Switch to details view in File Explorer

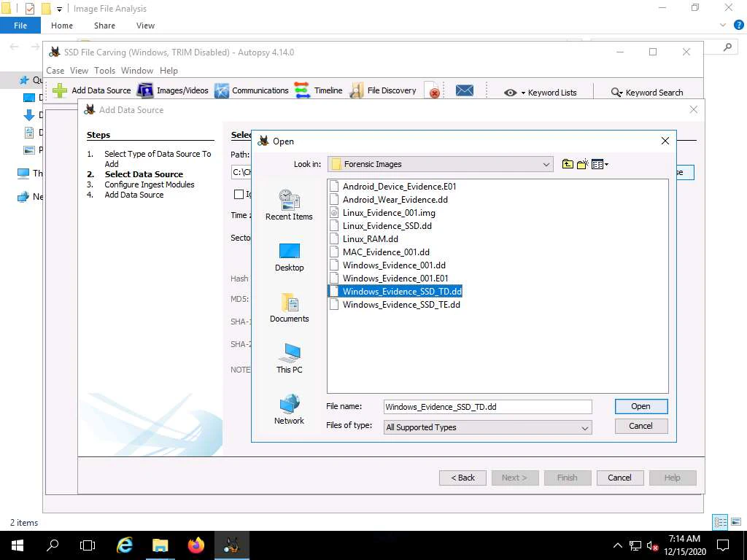tap(720, 522)
